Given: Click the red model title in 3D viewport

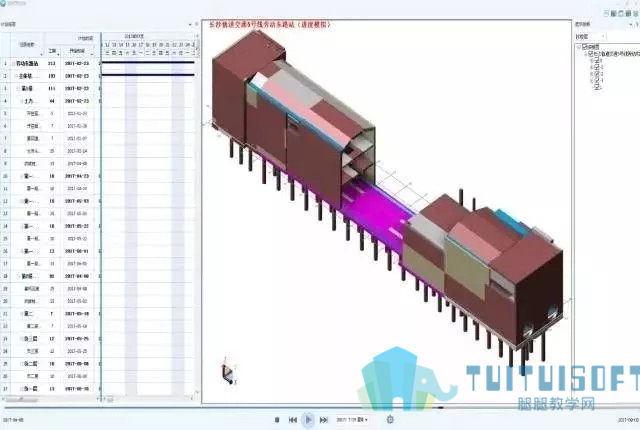Looking at the screenshot, I should point(270,25).
